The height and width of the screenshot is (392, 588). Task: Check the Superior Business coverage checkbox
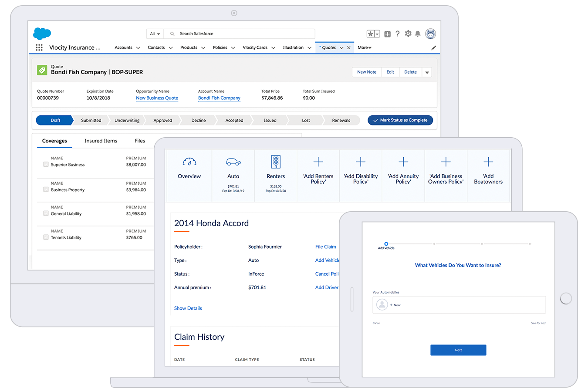coord(46,165)
